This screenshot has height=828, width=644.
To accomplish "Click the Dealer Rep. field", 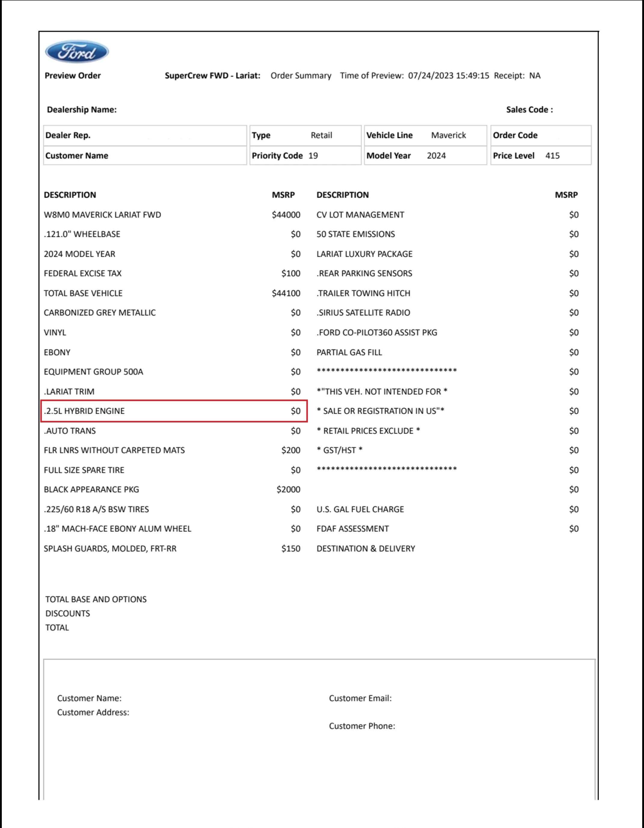I will (145, 135).
